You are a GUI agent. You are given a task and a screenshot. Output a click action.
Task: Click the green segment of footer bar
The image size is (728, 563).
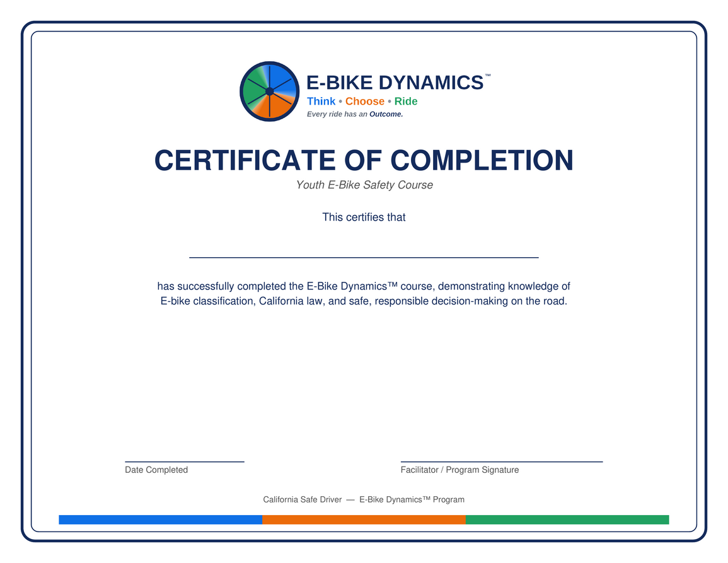[567, 519]
